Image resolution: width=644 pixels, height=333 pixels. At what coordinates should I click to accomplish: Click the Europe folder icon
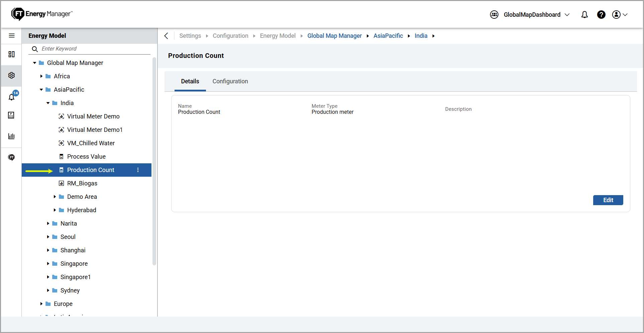click(x=48, y=304)
